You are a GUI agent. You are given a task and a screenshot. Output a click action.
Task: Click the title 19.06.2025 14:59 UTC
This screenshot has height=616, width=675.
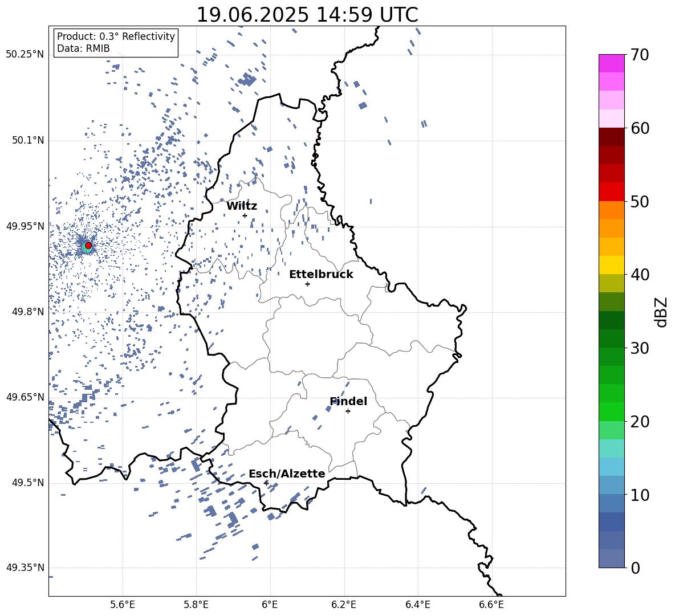[307, 15]
